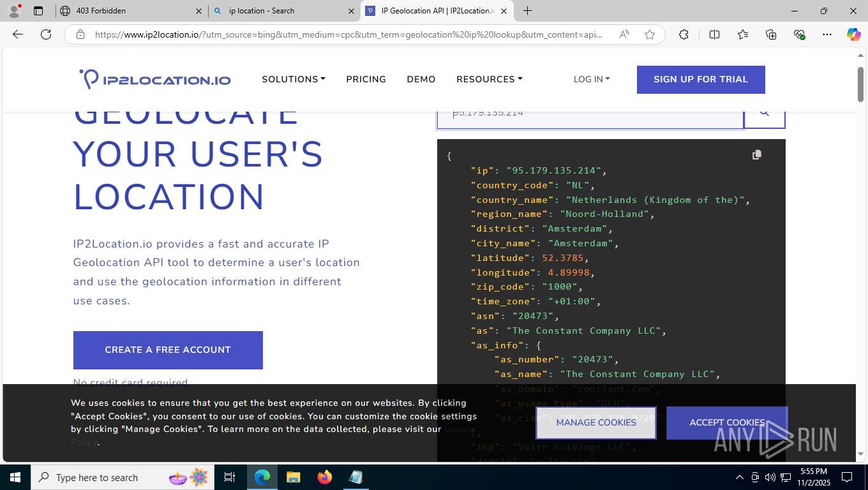The image size is (868, 490).
Task: Open the volume control tray icon
Action: pos(770,477)
